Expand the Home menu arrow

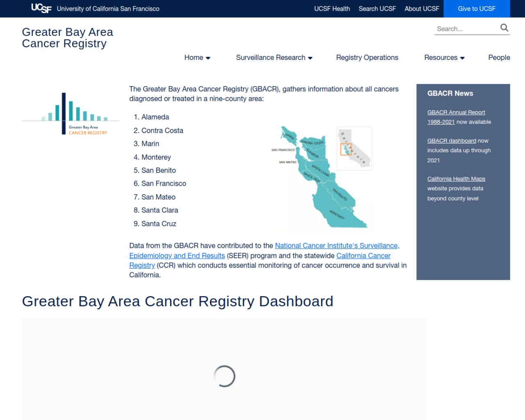(208, 58)
